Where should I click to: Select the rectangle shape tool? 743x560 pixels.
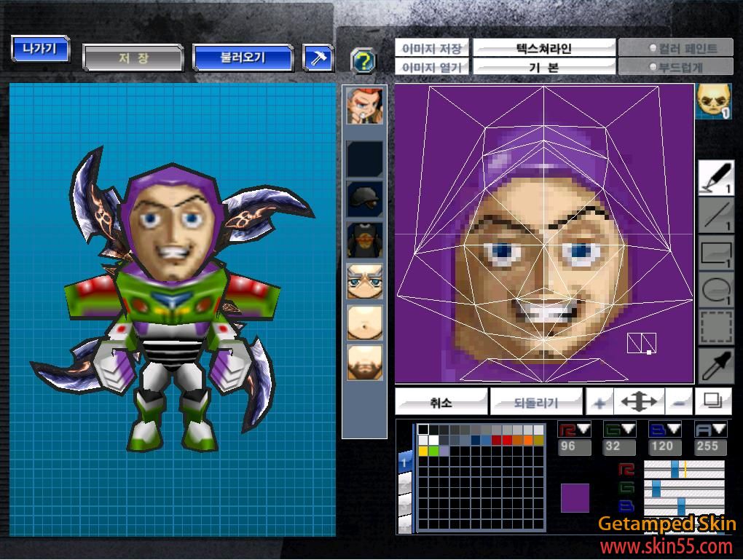click(x=716, y=253)
